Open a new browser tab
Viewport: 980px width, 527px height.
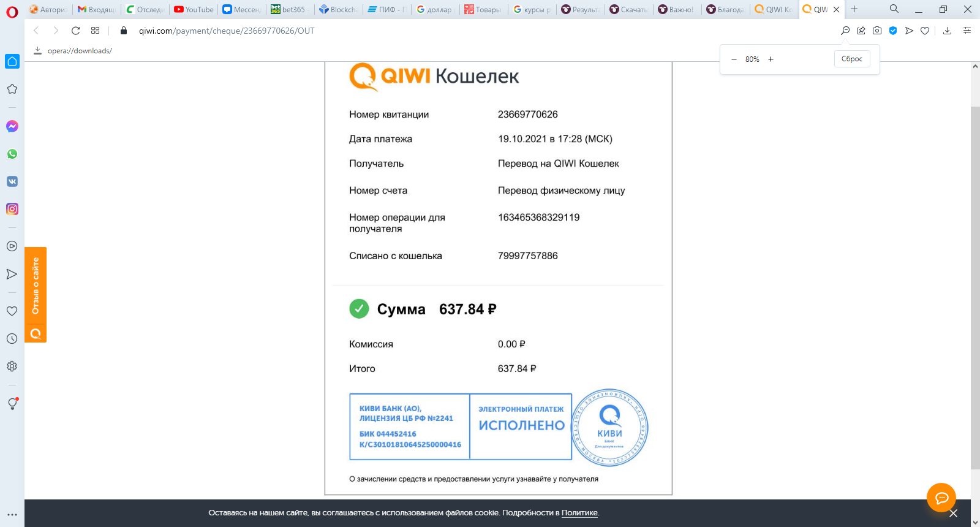coord(854,9)
